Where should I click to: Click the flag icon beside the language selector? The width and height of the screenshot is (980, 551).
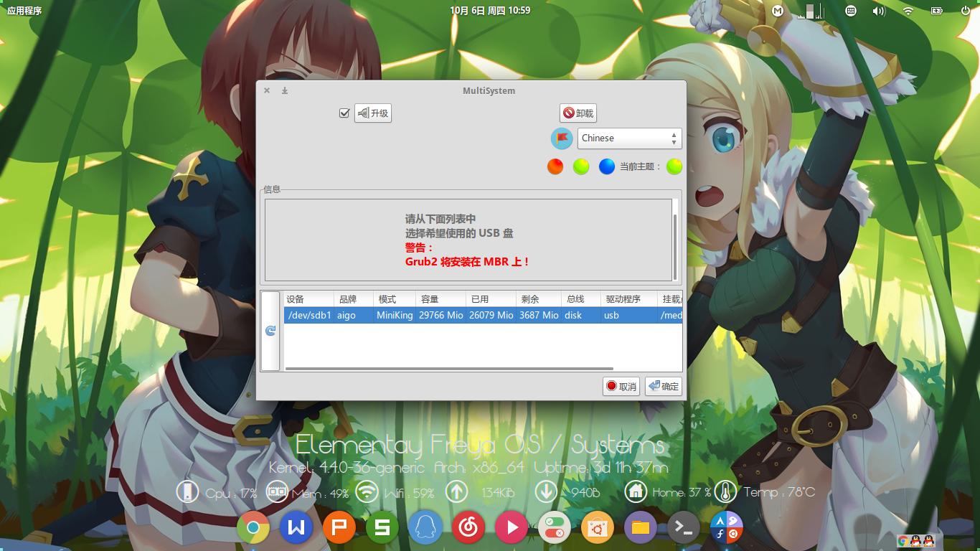(x=561, y=138)
